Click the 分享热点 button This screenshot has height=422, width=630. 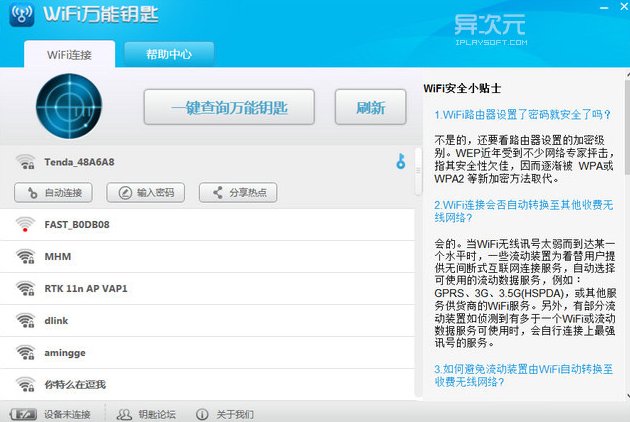coord(238,192)
